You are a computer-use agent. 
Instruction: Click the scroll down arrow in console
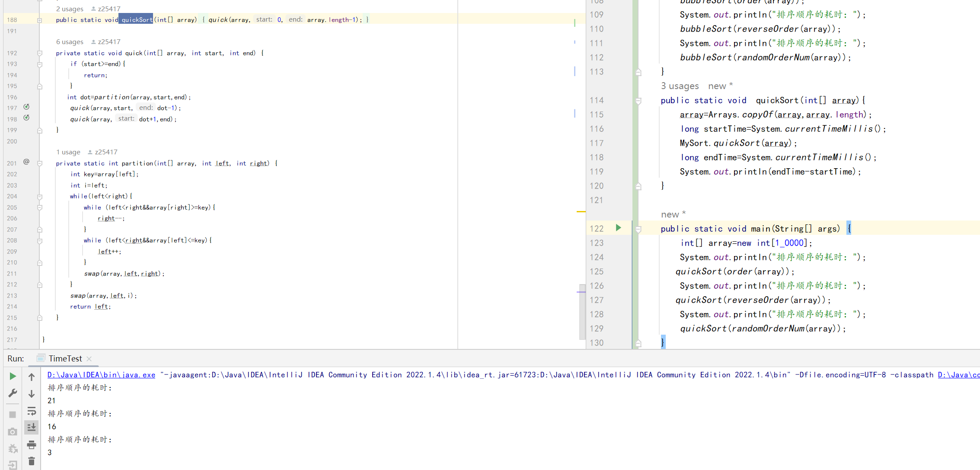(32, 394)
